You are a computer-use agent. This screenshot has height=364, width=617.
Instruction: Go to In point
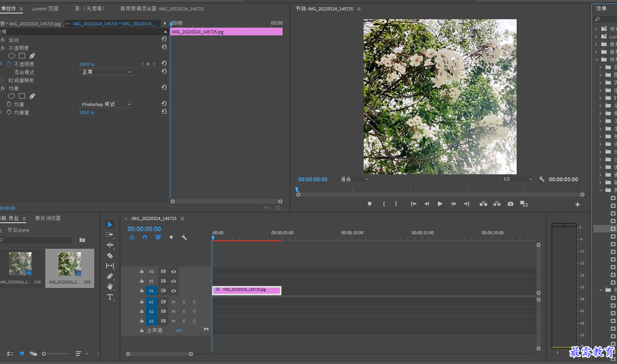pos(413,204)
